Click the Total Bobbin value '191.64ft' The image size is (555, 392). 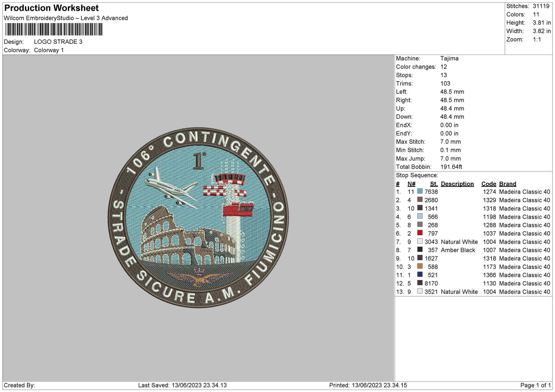point(451,167)
